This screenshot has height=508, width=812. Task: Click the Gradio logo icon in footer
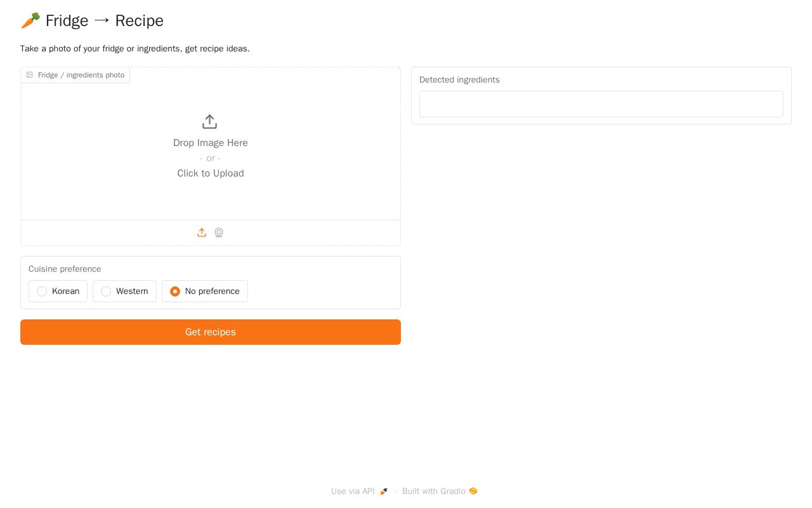473,491
